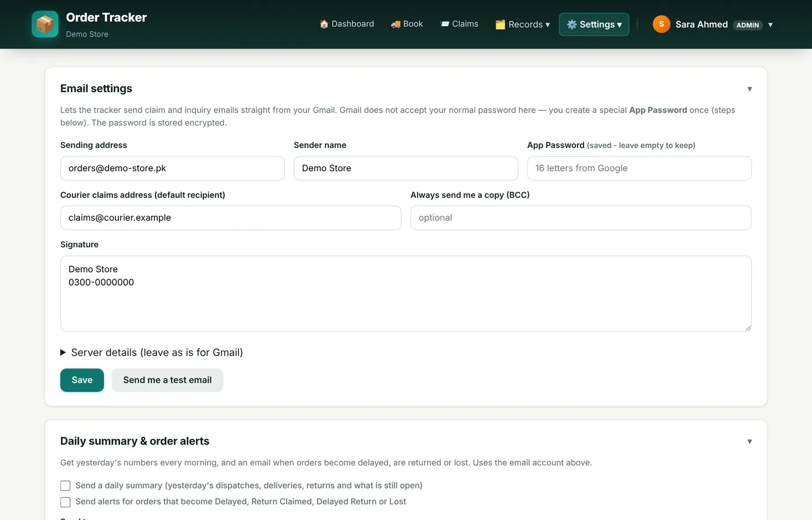Open the Dashboard page
The image size is (812, 520).
[x=347, y=24]
